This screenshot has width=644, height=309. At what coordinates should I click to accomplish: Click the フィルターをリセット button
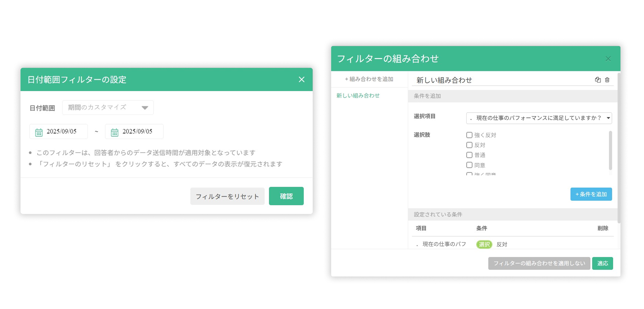227,196
